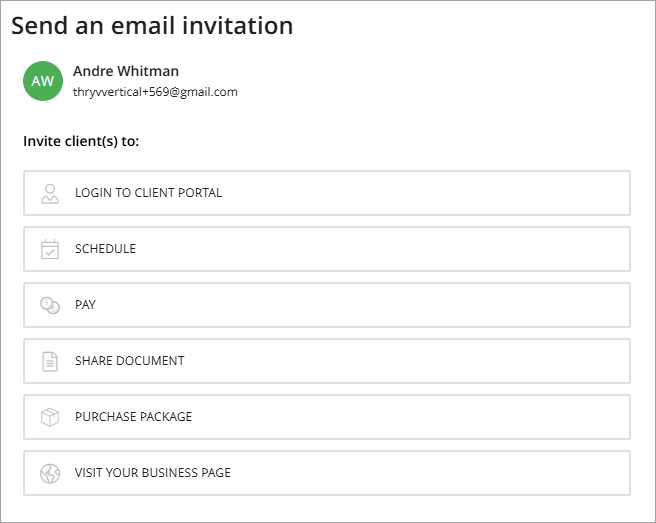Click the empty right end of the Pay row

[560, 305]
